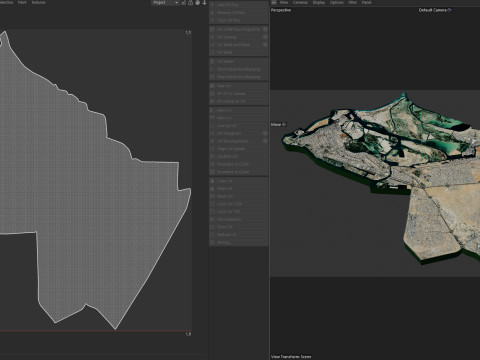Click the View Transform: Scene status text
Viewport: 480px width, 360px height.
291,357
